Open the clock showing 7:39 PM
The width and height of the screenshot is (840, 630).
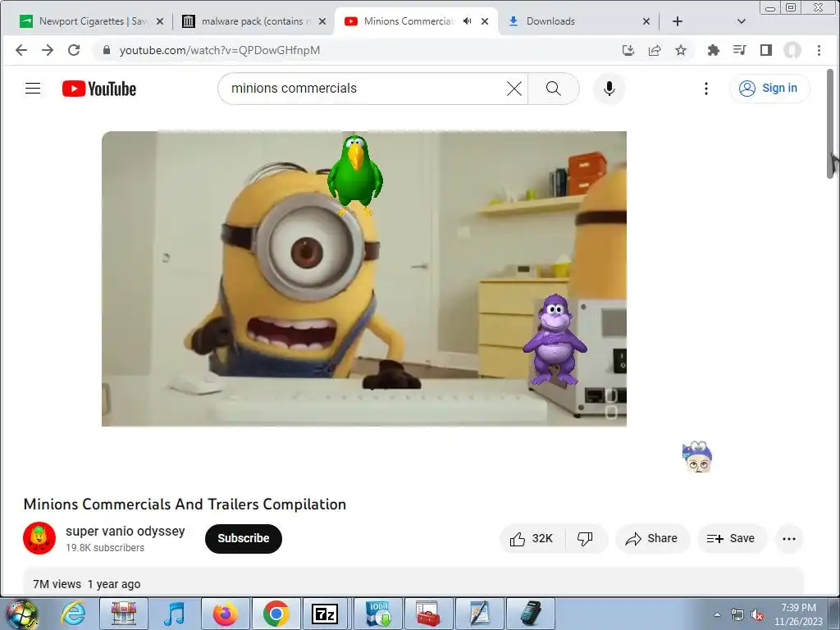click(x=798, y=614)
